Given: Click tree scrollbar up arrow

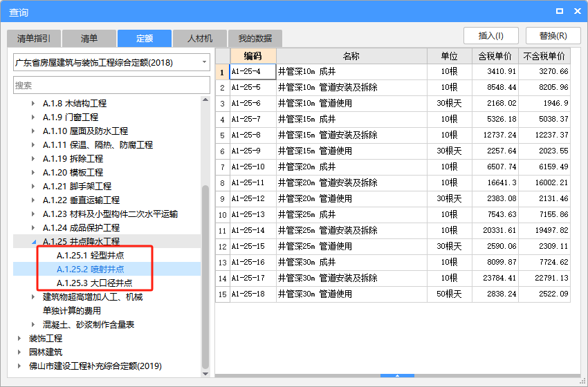Looking at the screenshot, I should 205,100.
